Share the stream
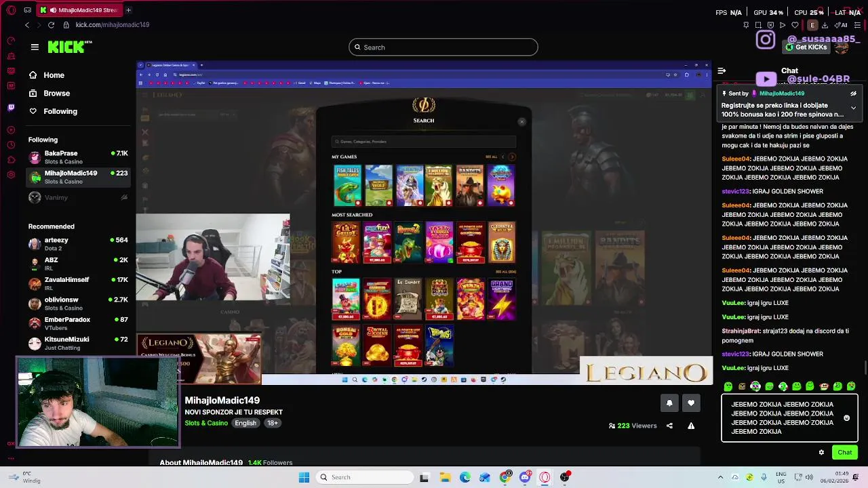Image resolution: width=868 pixels, height=488 pixels. click(669, 426)
